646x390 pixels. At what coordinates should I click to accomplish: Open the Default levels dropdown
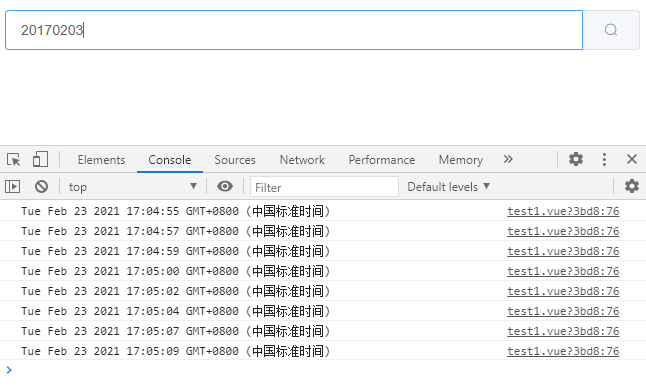coord(448,187)
